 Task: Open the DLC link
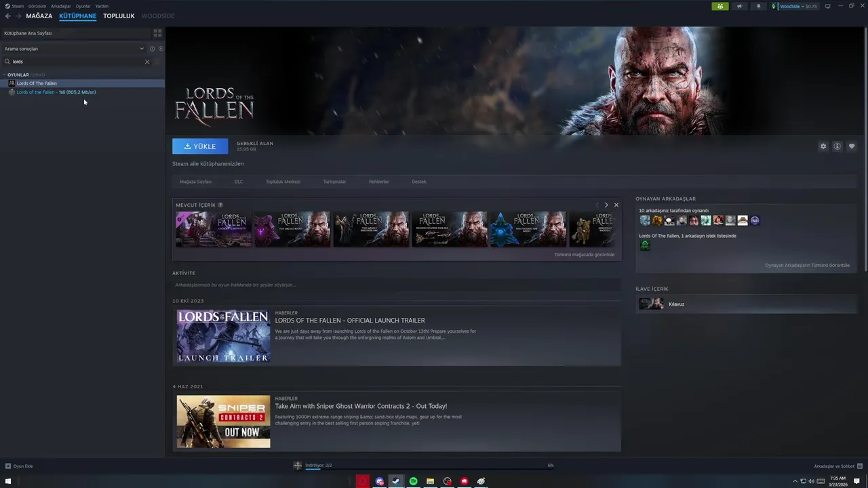click(239, 182)
